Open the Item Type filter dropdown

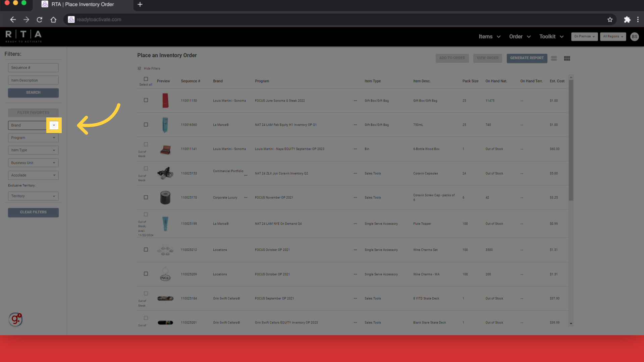[x=33, y=150]
